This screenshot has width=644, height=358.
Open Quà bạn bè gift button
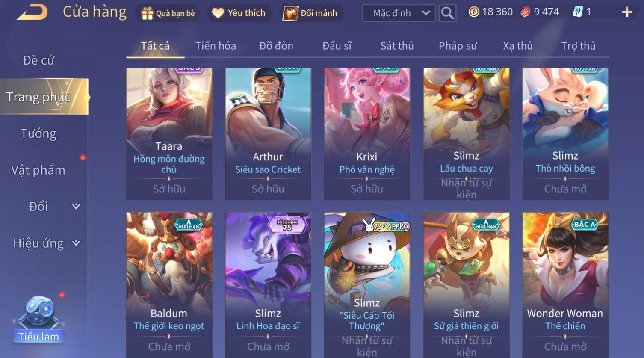168,13
